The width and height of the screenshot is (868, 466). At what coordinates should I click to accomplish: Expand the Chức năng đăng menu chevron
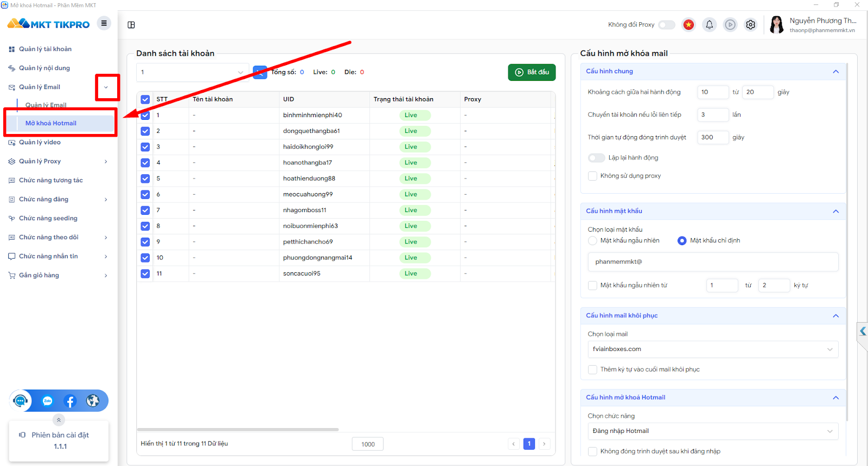coord(106,200)
